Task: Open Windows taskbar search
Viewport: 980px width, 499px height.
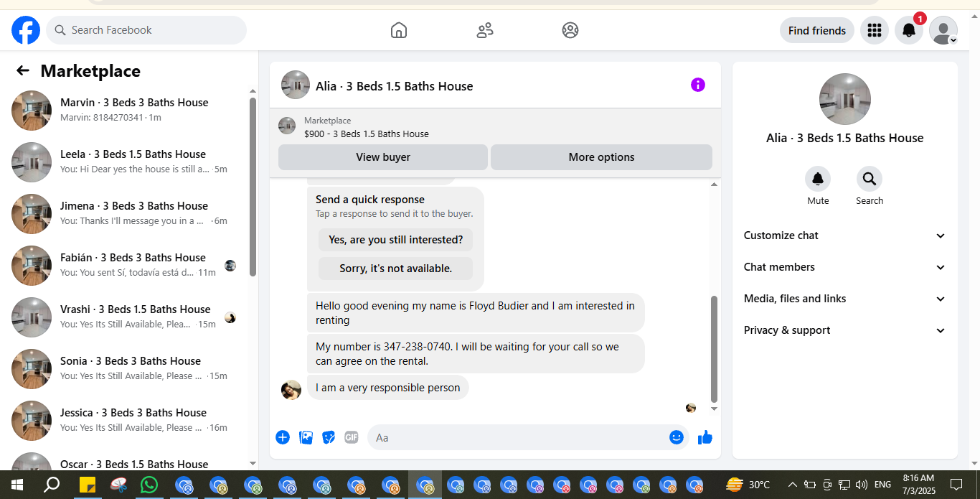Action: click(52, 485)
